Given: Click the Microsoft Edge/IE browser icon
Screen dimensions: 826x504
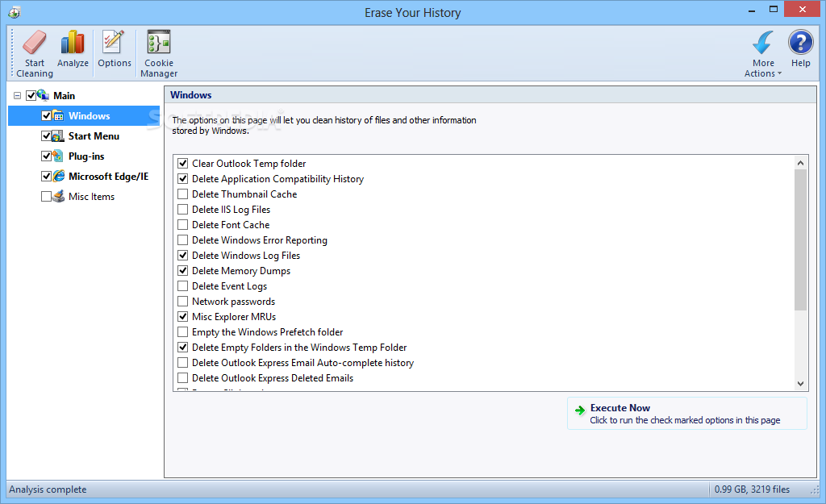Looking at the screenshot, I should point(58,176).
